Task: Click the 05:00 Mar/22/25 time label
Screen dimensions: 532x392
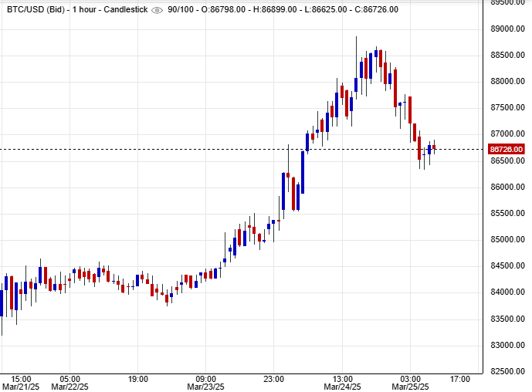Action: pos(70,383)
